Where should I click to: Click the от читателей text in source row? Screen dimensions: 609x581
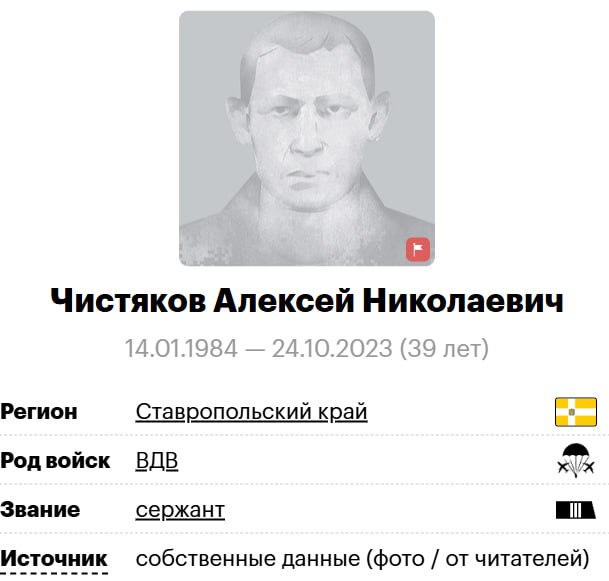(x=513, y=559)
